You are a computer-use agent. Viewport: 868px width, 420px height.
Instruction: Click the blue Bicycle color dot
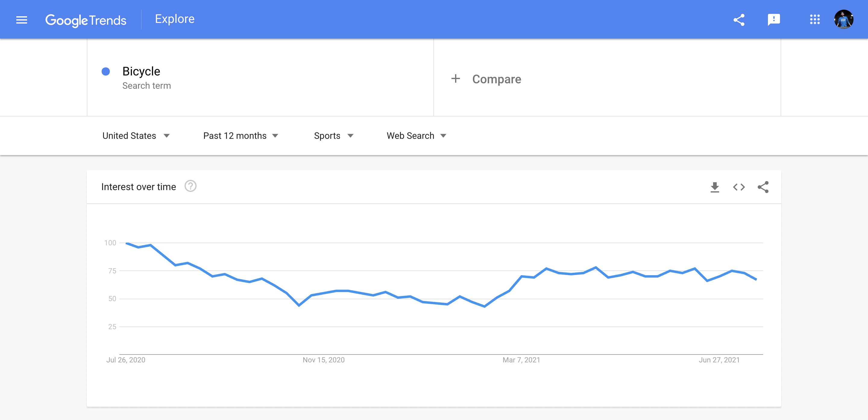click(106, 72)
